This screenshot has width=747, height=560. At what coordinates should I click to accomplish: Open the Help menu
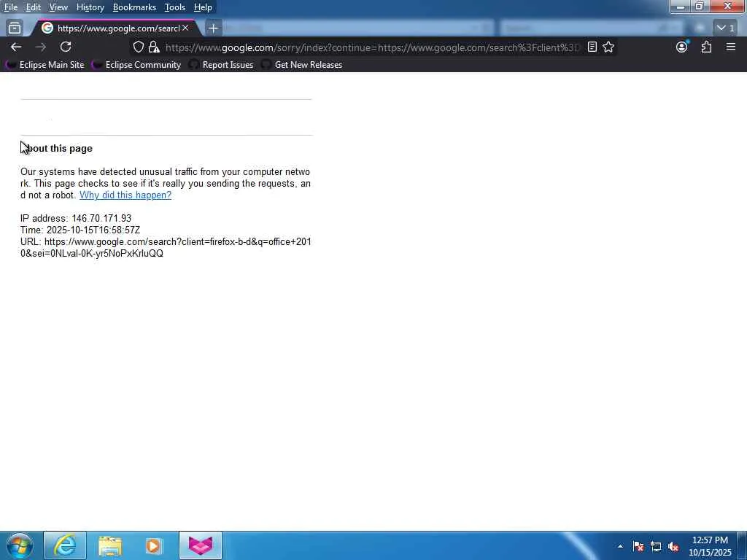click(x=203, y=7)
